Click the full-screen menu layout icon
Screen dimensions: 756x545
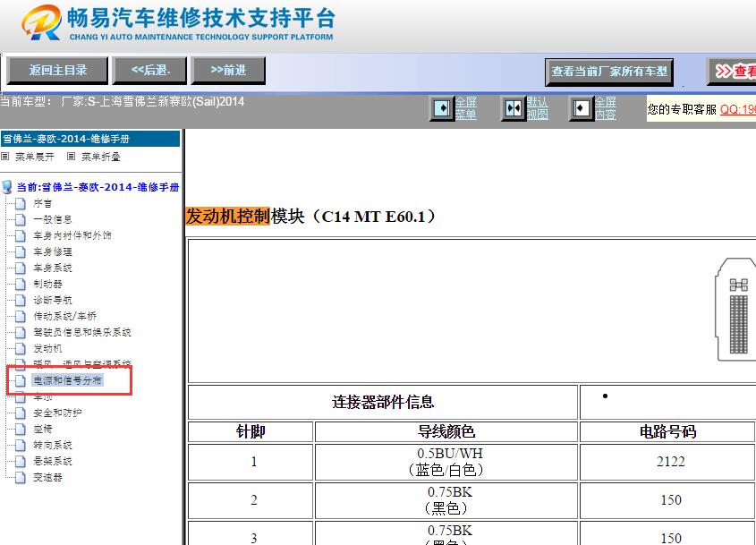(x=441, y=108)
